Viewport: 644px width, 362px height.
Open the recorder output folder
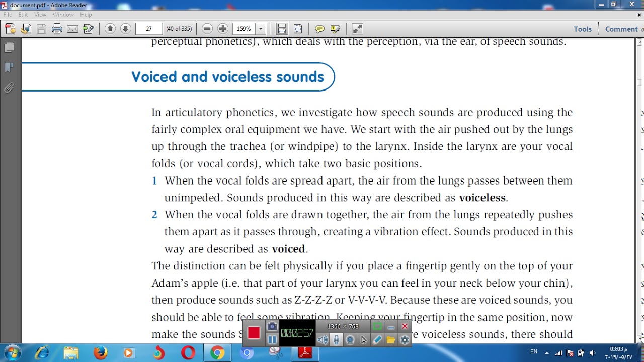391,340
